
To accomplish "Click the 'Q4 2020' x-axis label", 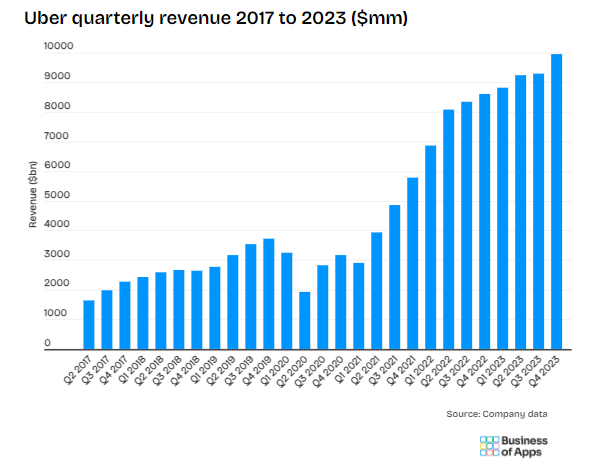I will [329, 372].
